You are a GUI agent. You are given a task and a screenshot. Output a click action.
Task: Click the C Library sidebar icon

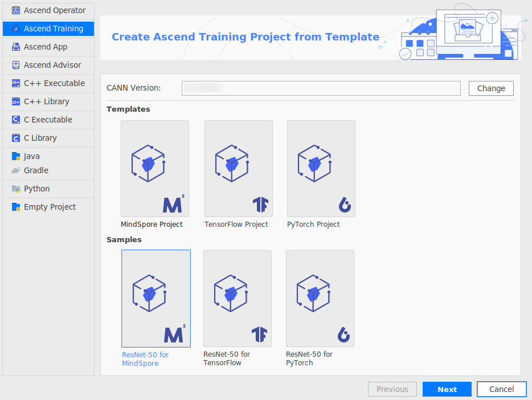point(15,138)
